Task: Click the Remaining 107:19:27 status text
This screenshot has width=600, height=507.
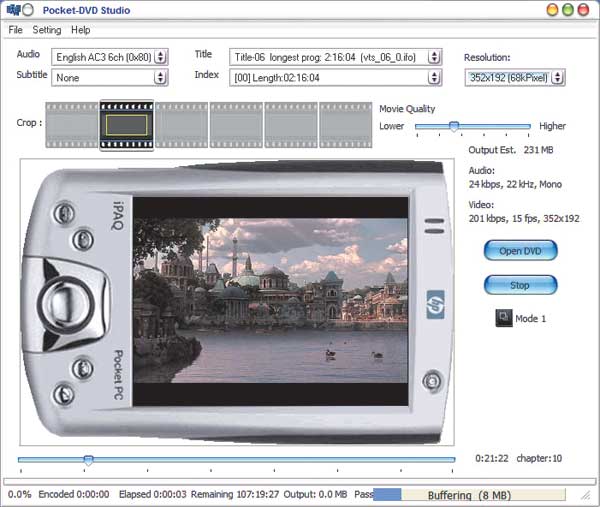Action: point(235,494)
